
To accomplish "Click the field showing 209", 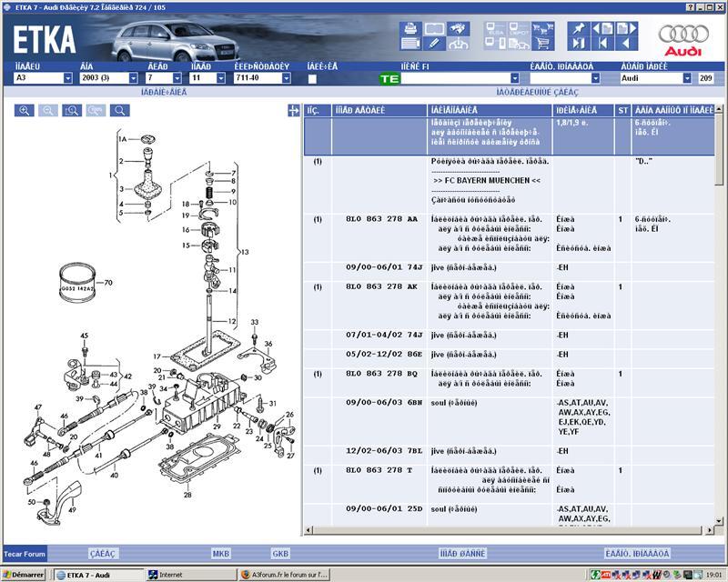I will tap(706, 78).
